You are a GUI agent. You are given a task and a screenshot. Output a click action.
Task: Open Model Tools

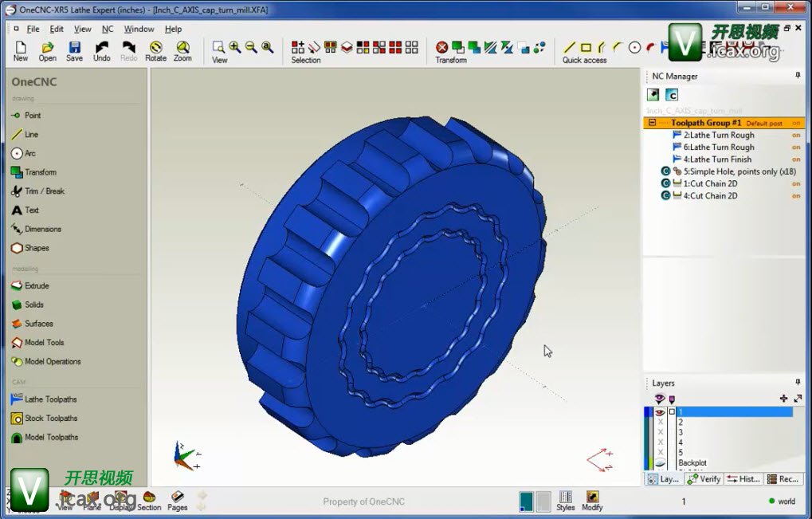[x=37, y=342]
